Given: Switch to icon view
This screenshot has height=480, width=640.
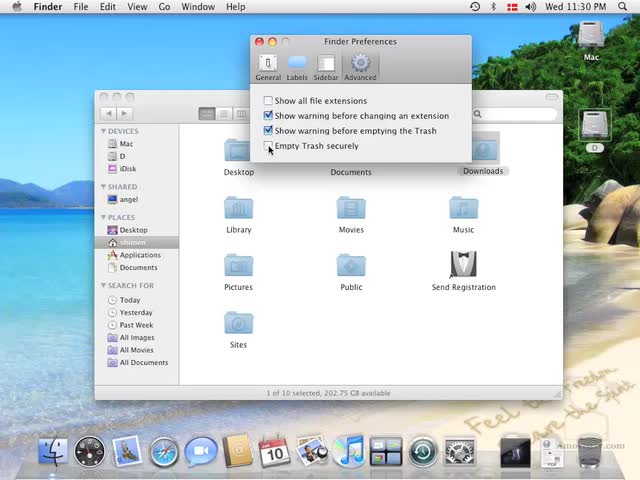Looking at the screenshot, I should 207,113.
